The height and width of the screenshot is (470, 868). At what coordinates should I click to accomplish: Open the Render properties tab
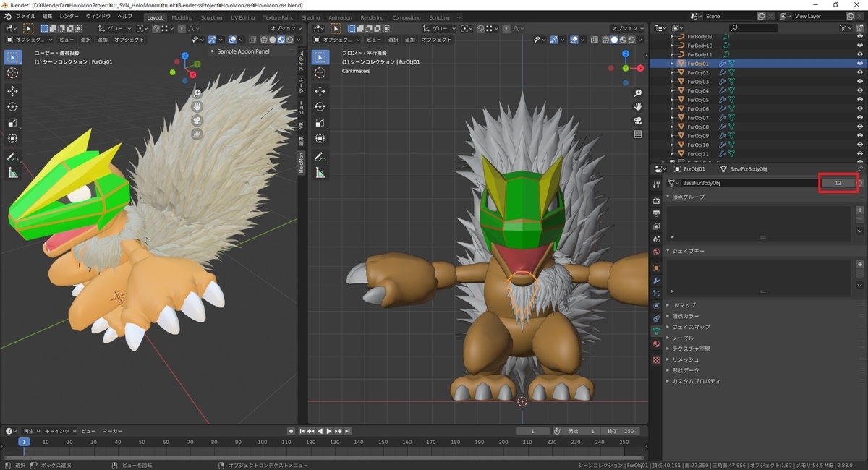coord(656,200)
